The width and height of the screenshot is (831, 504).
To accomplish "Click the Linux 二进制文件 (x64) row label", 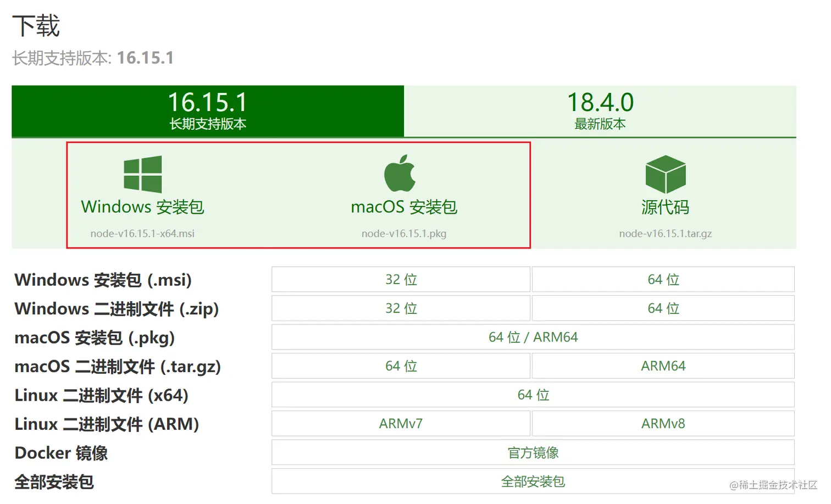I will [x=102, y=395].
